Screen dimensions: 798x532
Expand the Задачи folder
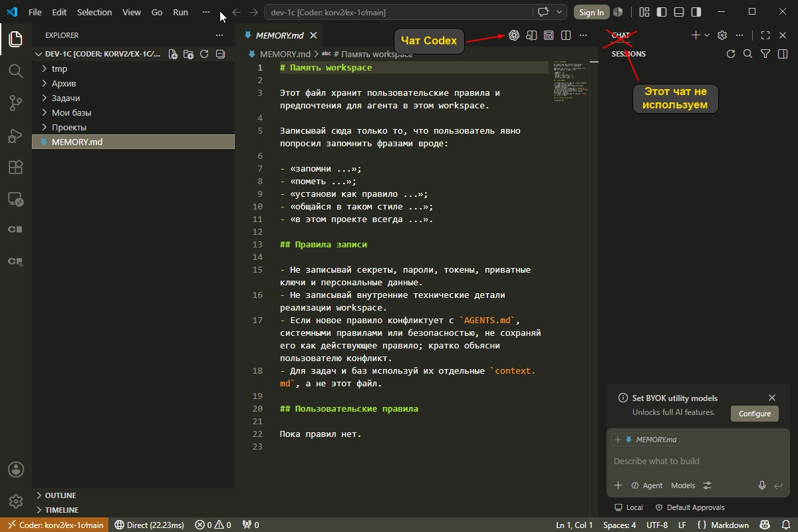pos(133,98)
